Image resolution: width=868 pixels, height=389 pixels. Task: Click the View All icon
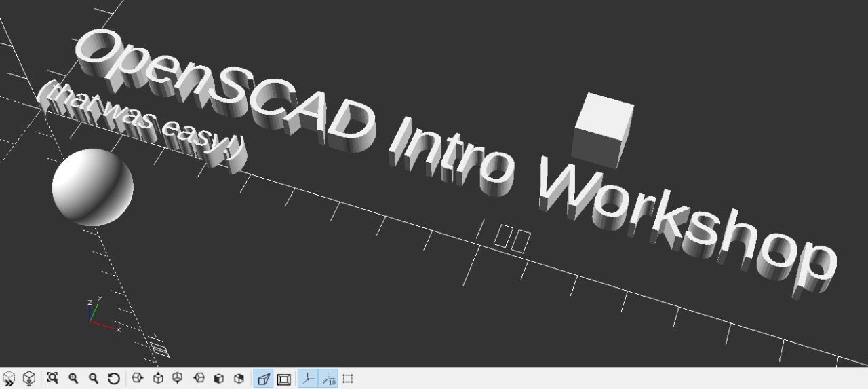point(53,379)
